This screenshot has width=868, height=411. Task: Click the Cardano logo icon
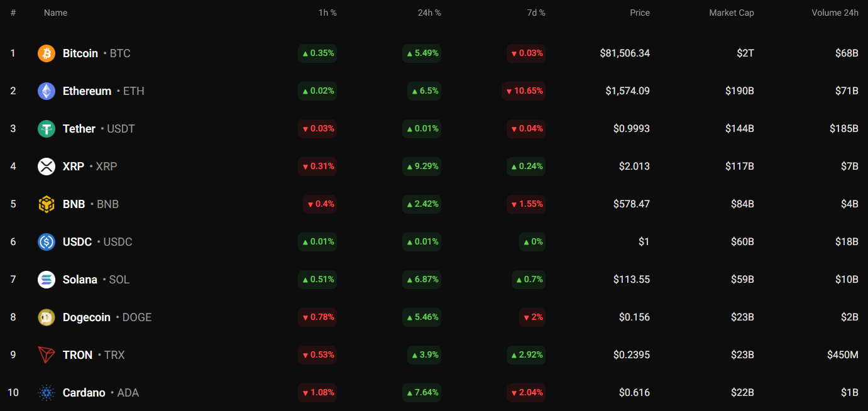(47, 393)
